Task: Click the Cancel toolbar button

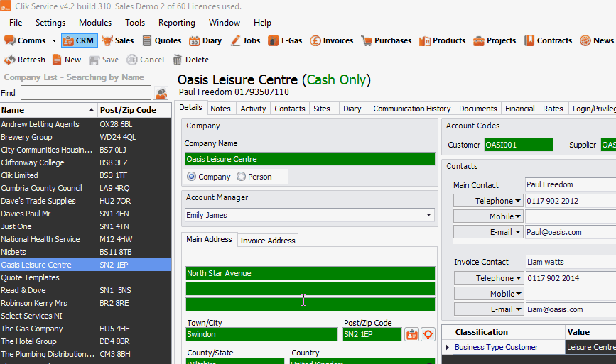Action: (146, 60)
